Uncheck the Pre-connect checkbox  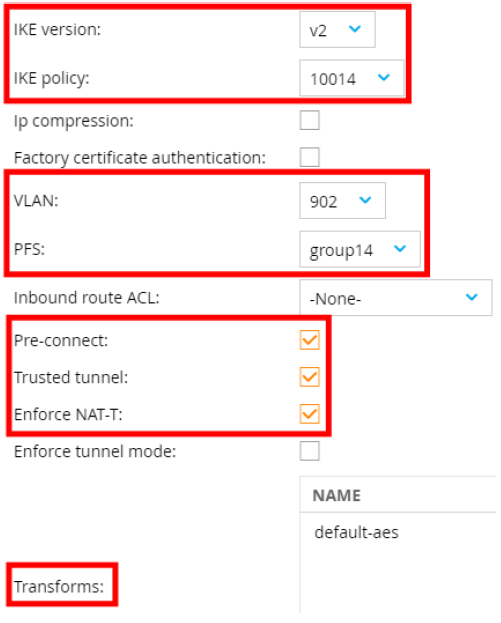(x=309, y=340)
